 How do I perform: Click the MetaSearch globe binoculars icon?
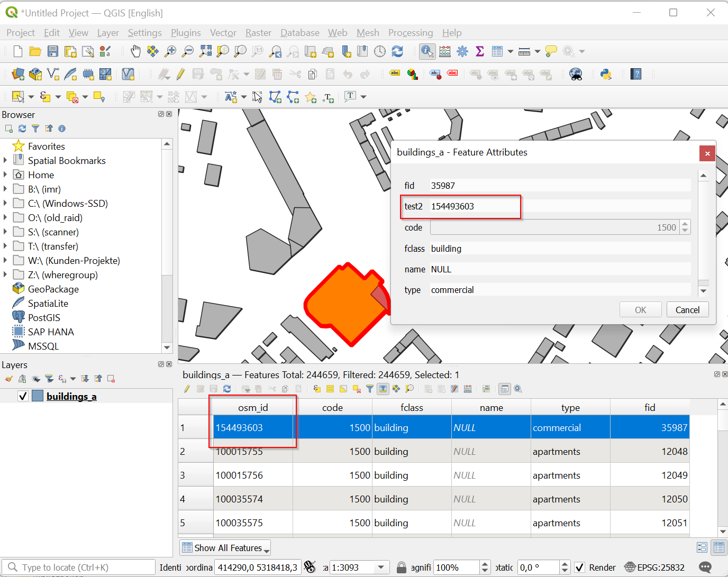[576, 74]
